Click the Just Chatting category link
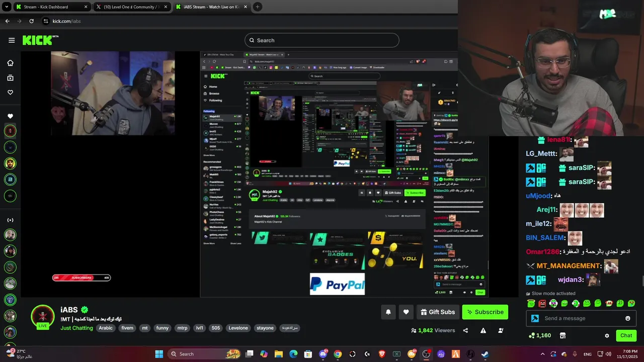Viewport: 644px width, 362px height. (76, 328)
